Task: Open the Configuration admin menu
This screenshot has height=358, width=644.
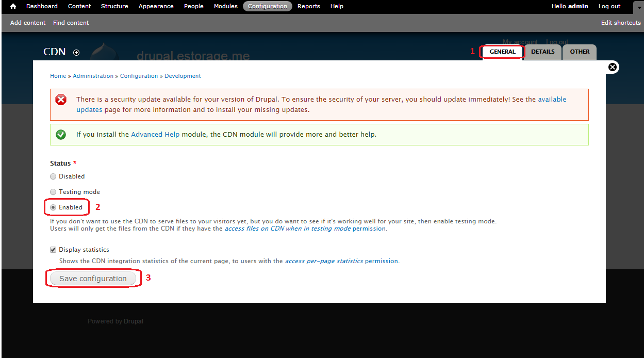Action: pyautogui.click(x=268, y=6)
